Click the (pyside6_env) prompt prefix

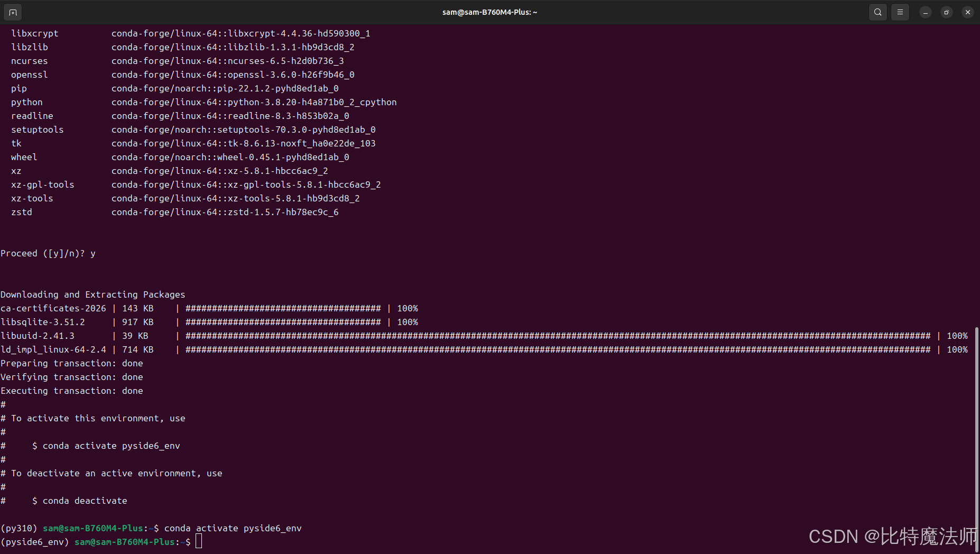[x=35, y=542]
